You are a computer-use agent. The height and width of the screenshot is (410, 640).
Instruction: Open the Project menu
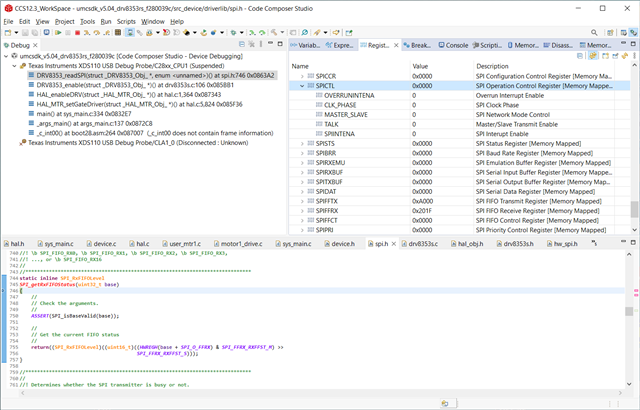[64, 22]
